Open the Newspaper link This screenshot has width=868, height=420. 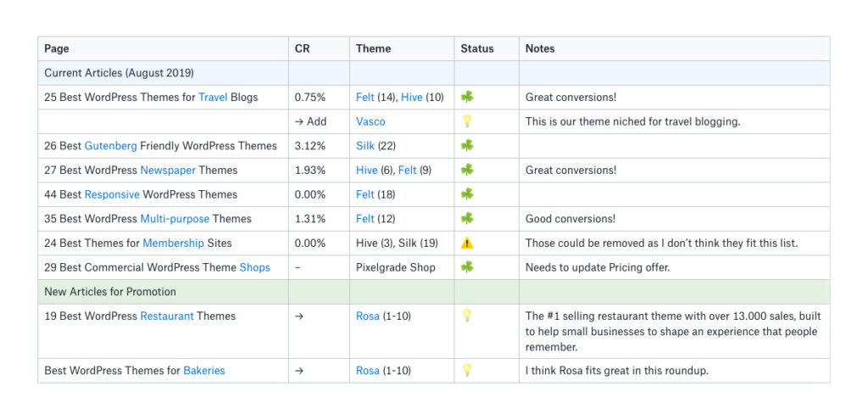[168, 170]
